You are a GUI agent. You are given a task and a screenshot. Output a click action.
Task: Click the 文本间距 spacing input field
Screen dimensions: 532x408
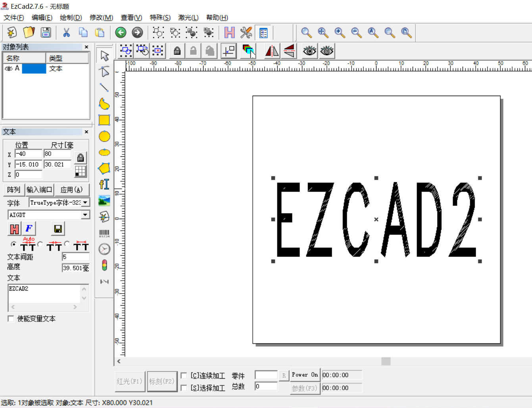coord(75,257)
